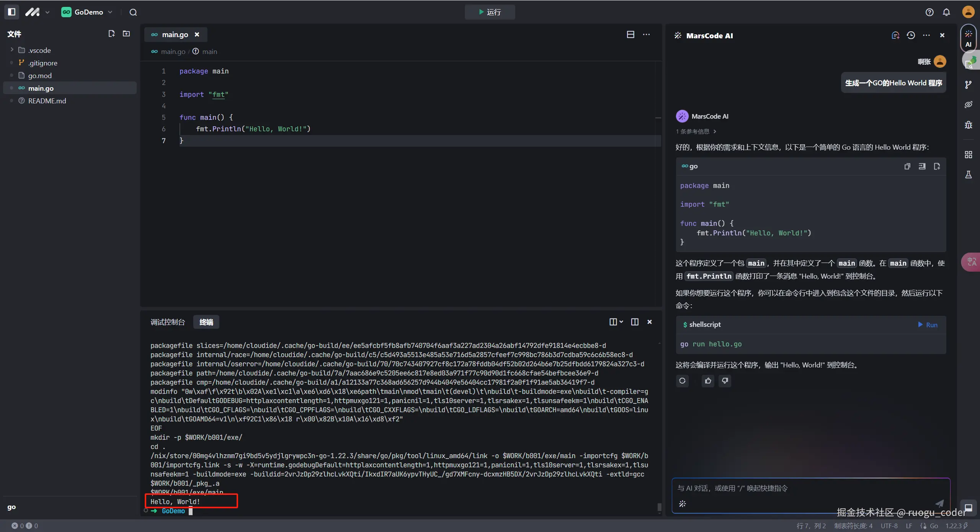Open the search icon in top bar

click(x=133, y=12)
